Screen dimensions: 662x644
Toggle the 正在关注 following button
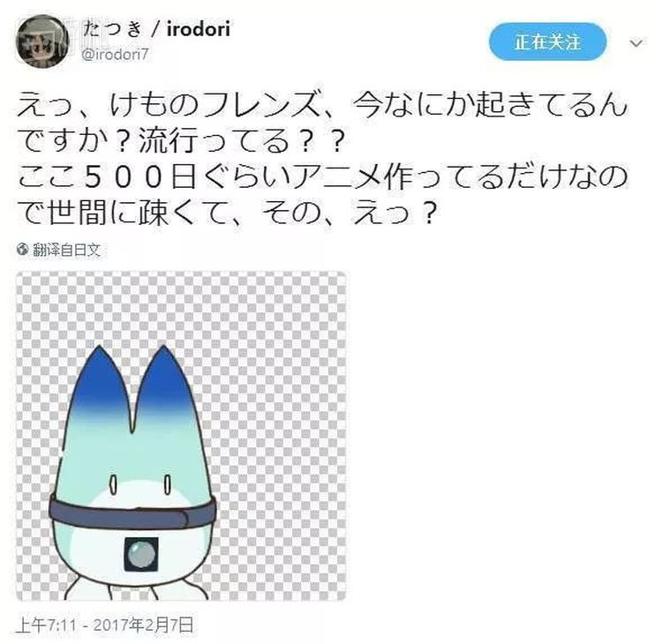point(547,41)
